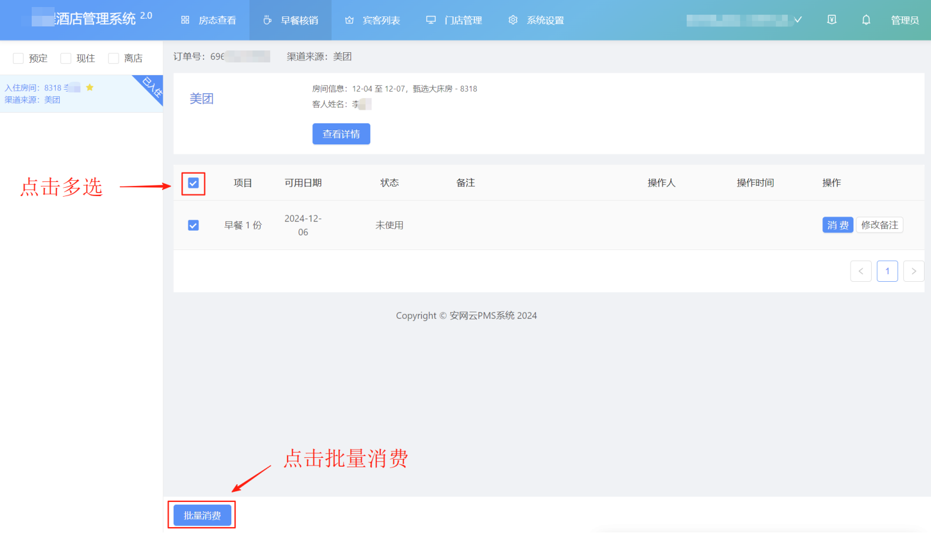Open the 房态查看 menu
The height and width of the screenshot is (560, 931).
208,20
